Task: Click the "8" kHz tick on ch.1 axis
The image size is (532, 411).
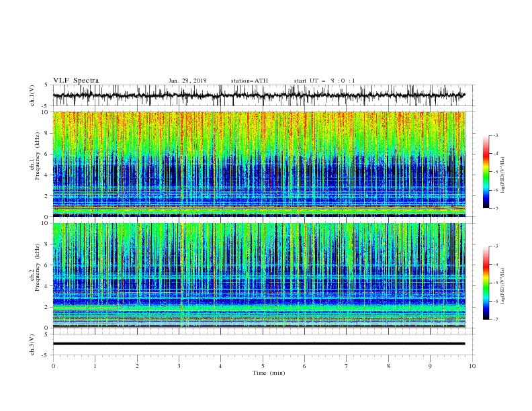Action: (47, 133)
